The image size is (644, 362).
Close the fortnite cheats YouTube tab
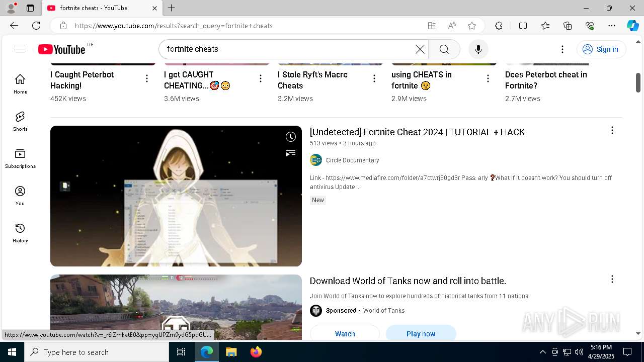[154, 8]
